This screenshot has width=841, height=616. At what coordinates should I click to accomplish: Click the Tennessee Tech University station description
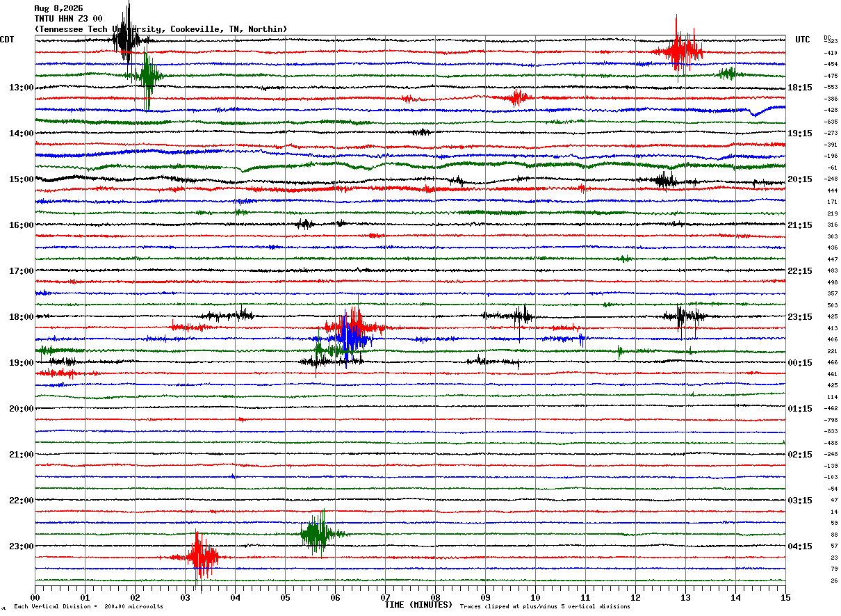click(x=161, y=29)
